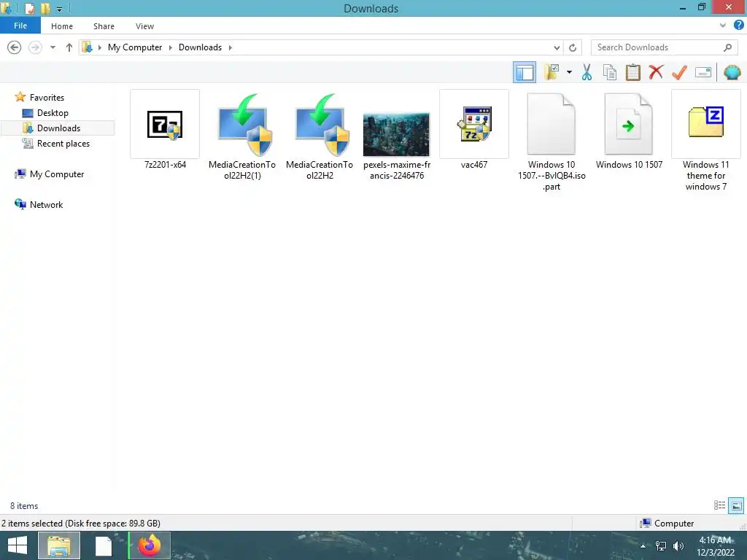Screen dimensions: 747x560
Task: Click the blank document taskbar icon
Action: (103, 545)
